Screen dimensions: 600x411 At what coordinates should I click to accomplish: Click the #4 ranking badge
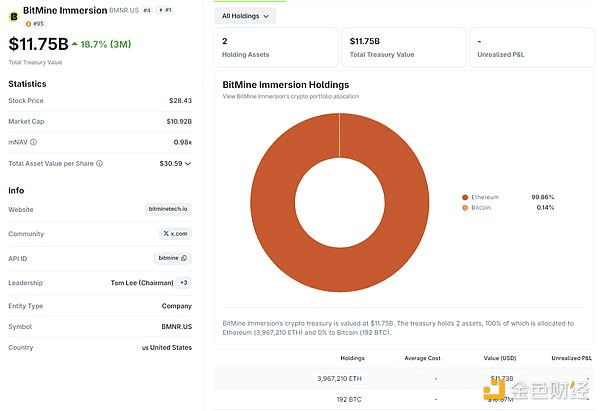[146, 10]
